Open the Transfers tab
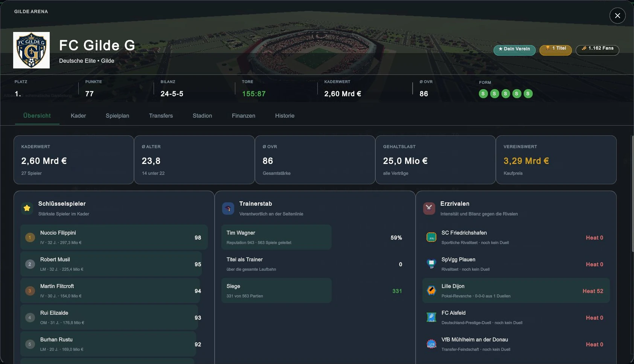Screen dimensions: 634x364 pyautogui.click(x=161, y=116)
